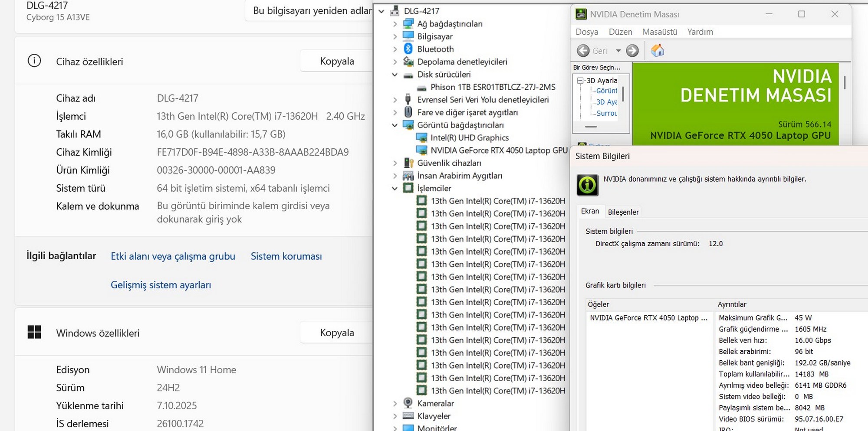The height and width of the screenshot is (431, 868).
Task: Click the forward arrow navigation icon
Action: click(632, 51)
